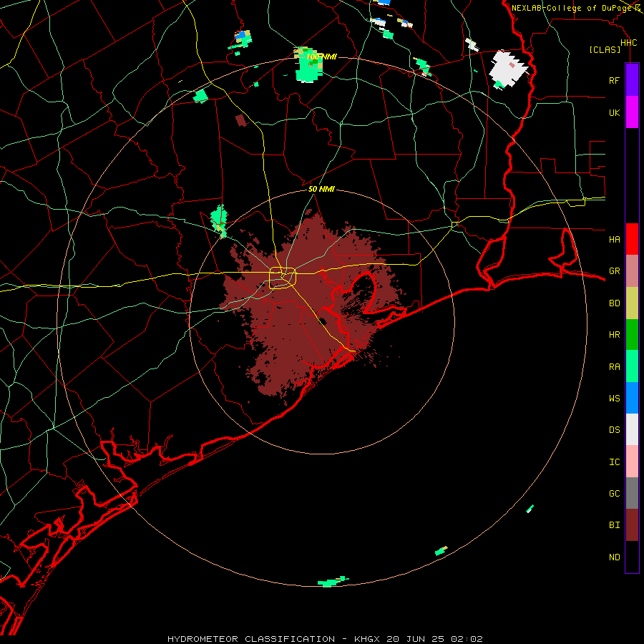The image size is (644, 644).
Task: Click the purple RF legend color swatch
Action: click(632, 80)
